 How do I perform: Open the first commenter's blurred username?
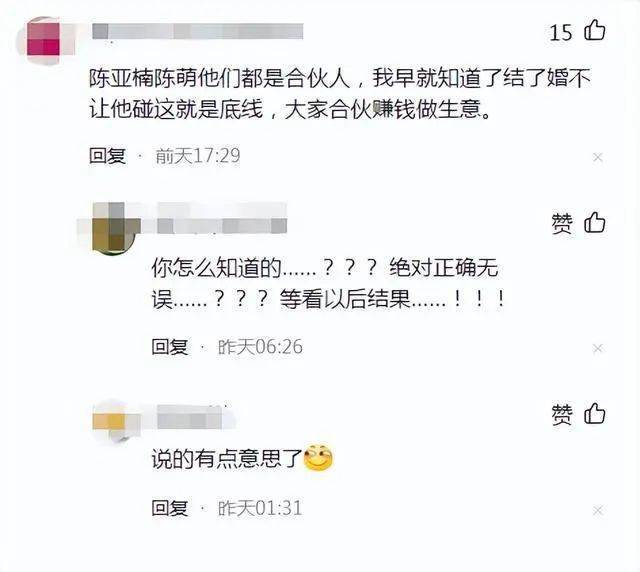pos(198,31)
